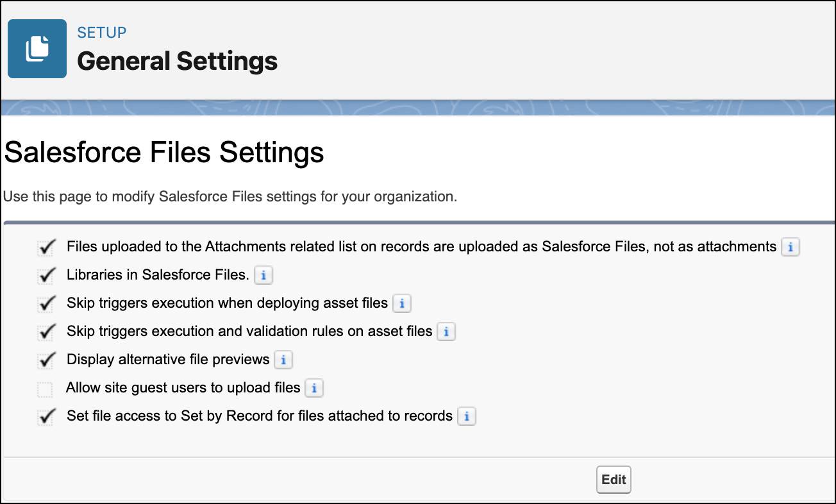Toggle Display alternative file previews checkbox
The height and width of the screenshot is (504, 836).
[46, 360]
